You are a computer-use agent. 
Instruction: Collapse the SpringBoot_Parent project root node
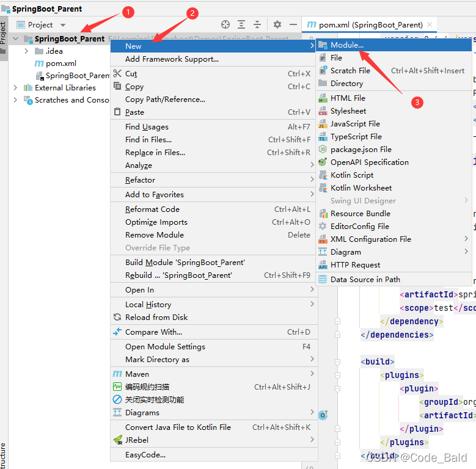point(16,39)
